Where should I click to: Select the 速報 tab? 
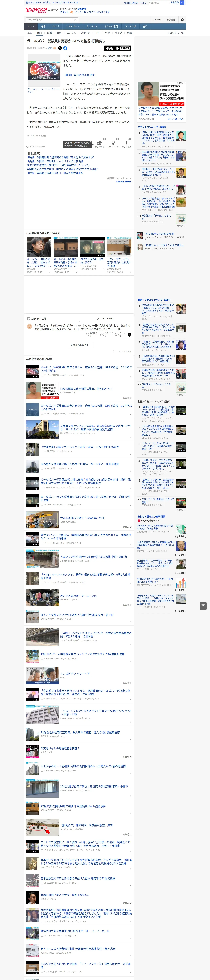click(43, 27)
